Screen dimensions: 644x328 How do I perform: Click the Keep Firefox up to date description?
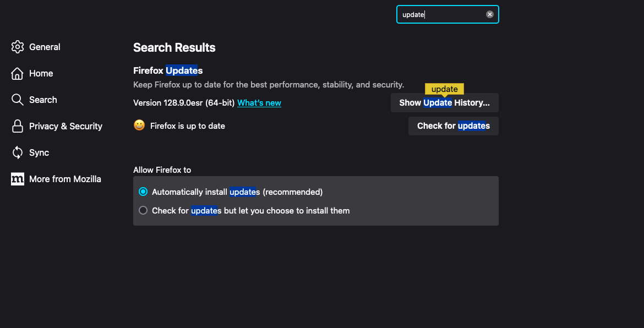[269, 85]
